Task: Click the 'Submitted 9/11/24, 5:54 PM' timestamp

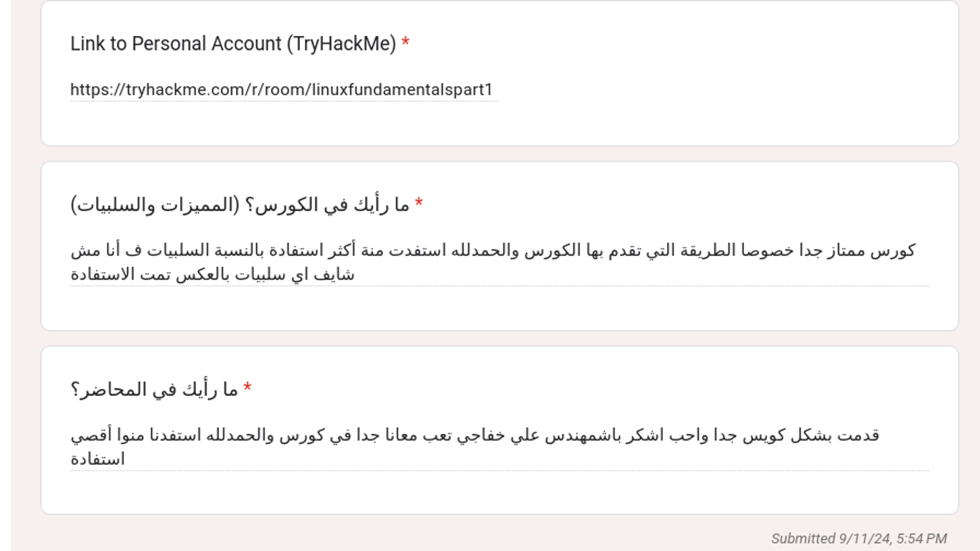Action: tap(859, 538)
